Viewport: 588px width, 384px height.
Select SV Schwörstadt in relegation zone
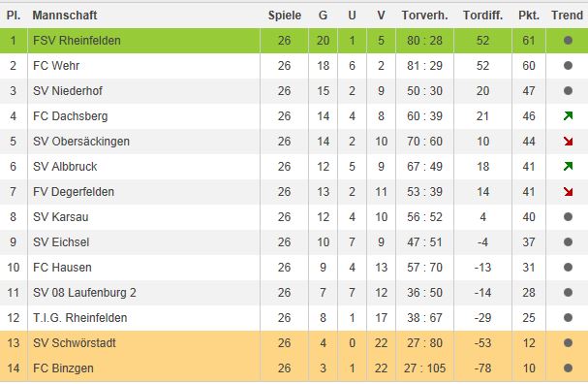tap(294, 343)
